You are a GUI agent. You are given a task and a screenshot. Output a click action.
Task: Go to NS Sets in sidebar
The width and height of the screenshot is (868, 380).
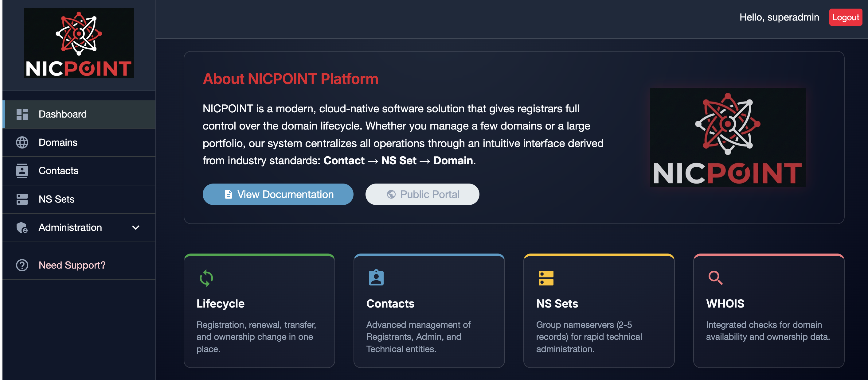tap(57, 199)
